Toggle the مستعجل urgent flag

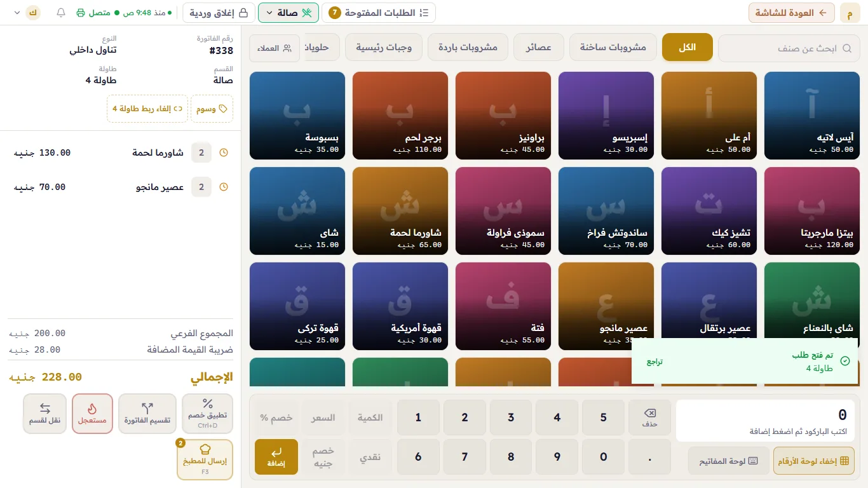(x=92, y=414)
